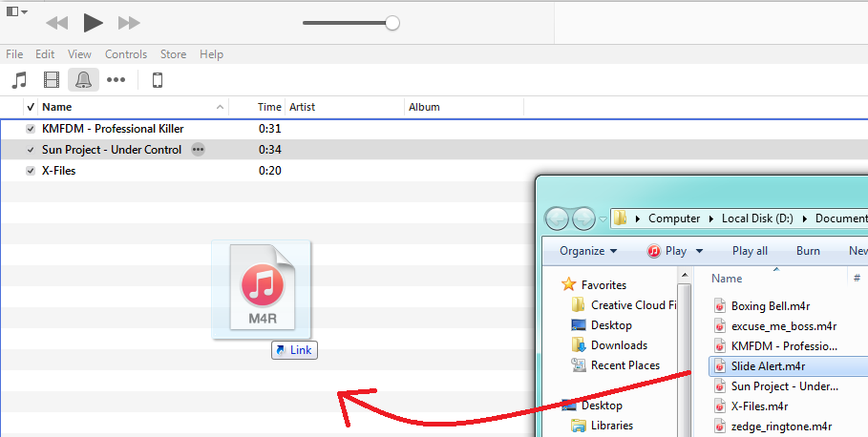Select the Boxing Bell.m4r file
This screenshot has height=437, width=868.
click(x=771, y=306)
